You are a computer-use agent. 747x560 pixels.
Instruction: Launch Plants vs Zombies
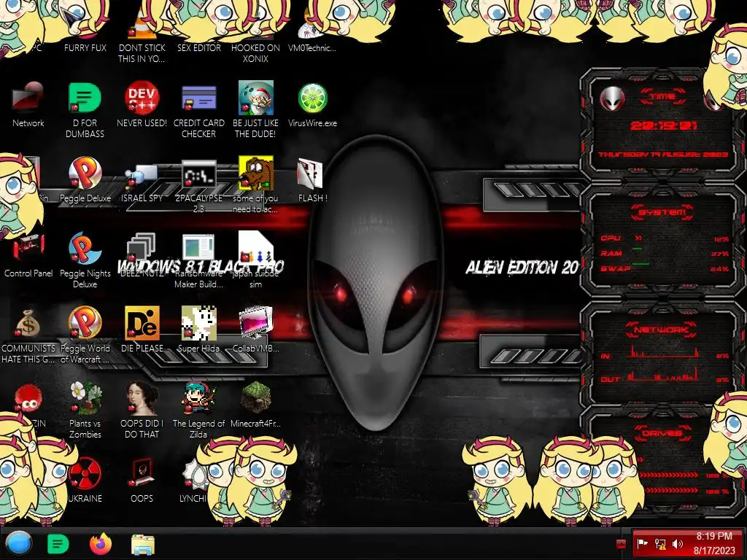coord(85,411)
